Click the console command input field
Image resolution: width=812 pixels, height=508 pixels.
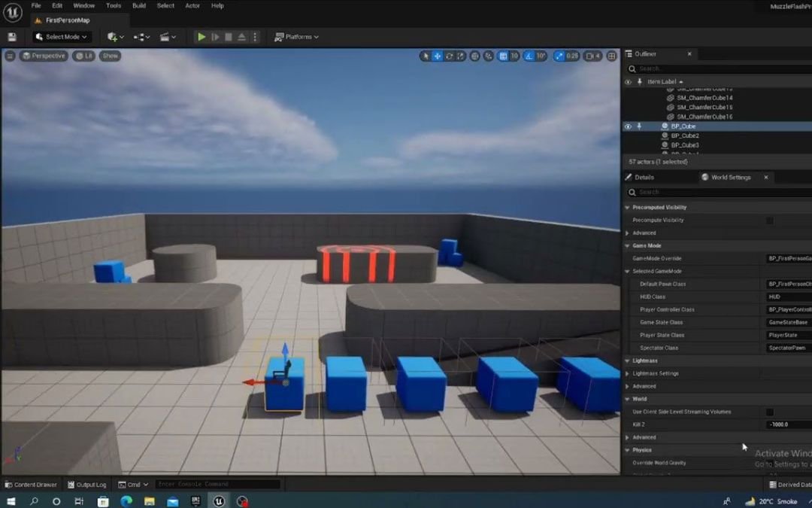coord(217,484)
